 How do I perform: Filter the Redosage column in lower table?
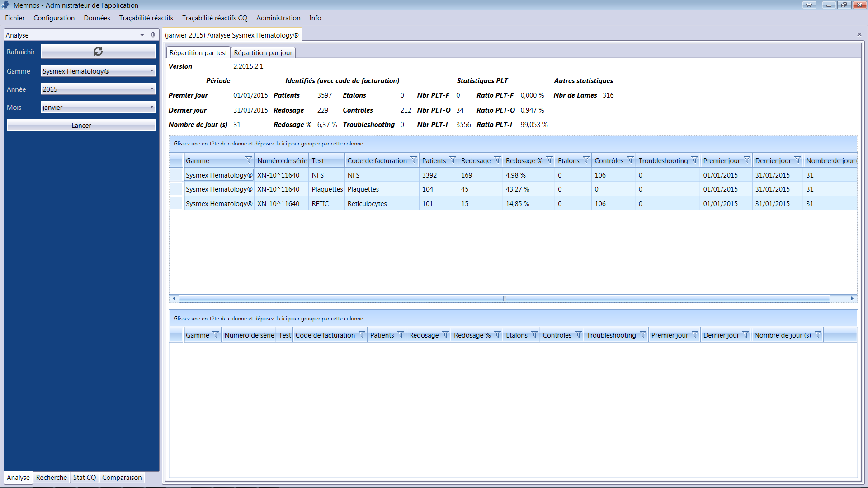(x=445, y=335)
